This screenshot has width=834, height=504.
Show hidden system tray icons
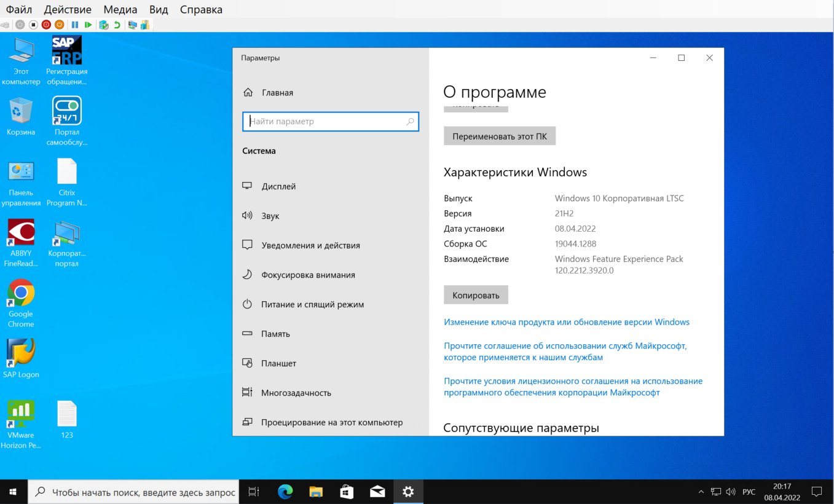click(701, 492)
